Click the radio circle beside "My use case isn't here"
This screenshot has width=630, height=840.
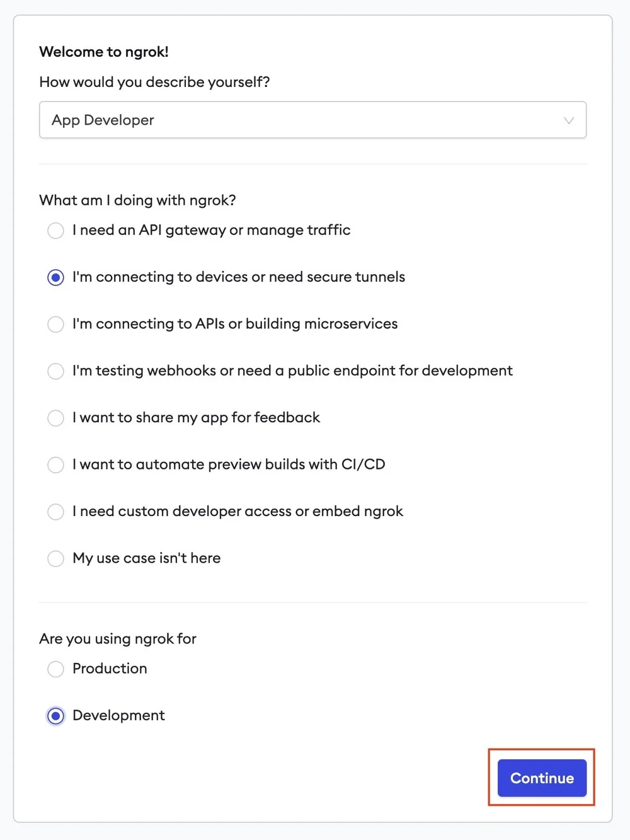[55, 558]
